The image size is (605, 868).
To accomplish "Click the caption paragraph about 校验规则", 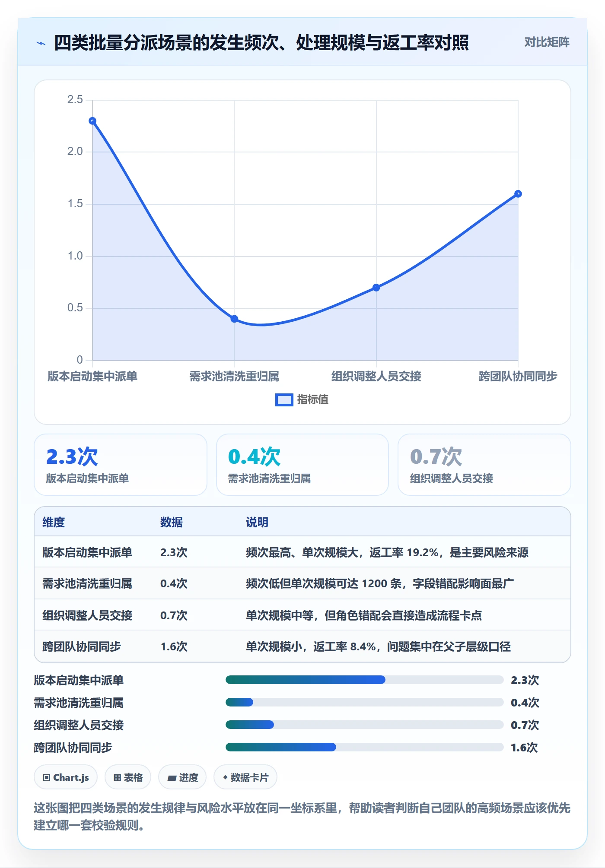I will click(x=302, y=817).
